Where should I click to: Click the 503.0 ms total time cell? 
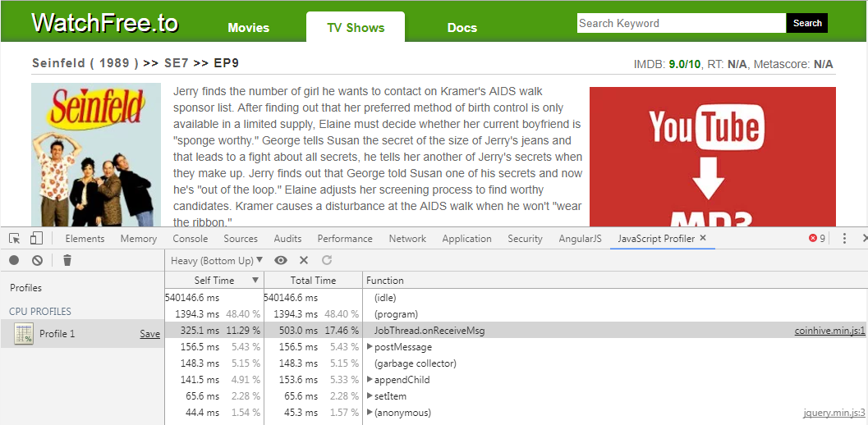(298, 331)
